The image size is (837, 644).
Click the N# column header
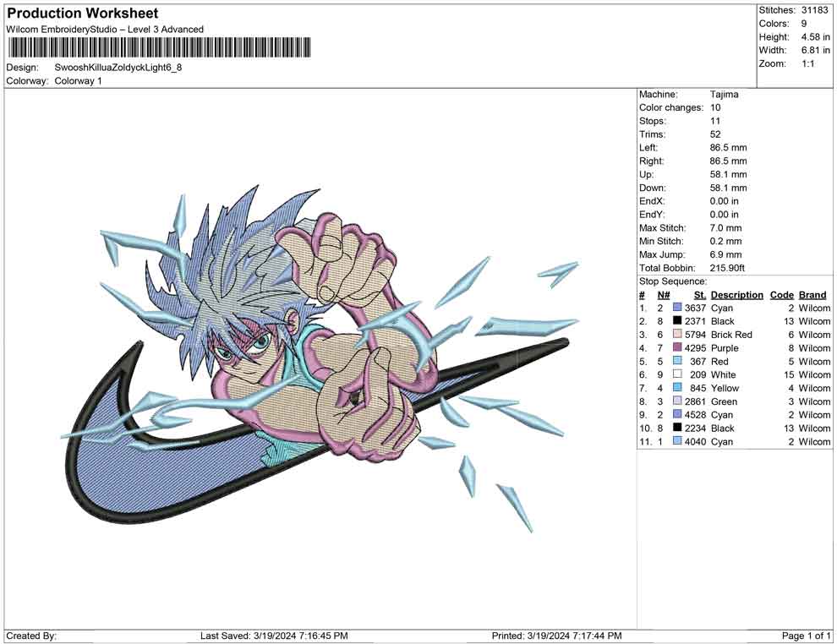tap(664, 295)
